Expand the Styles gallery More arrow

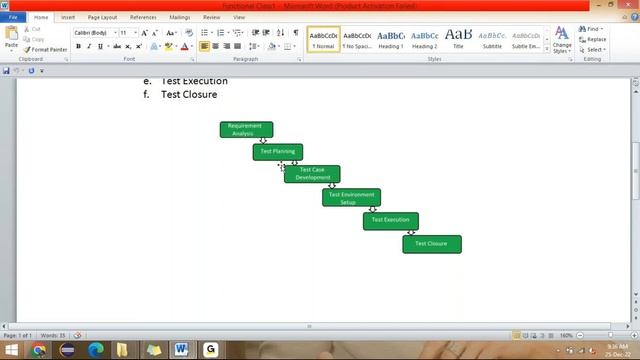(547, 49)
